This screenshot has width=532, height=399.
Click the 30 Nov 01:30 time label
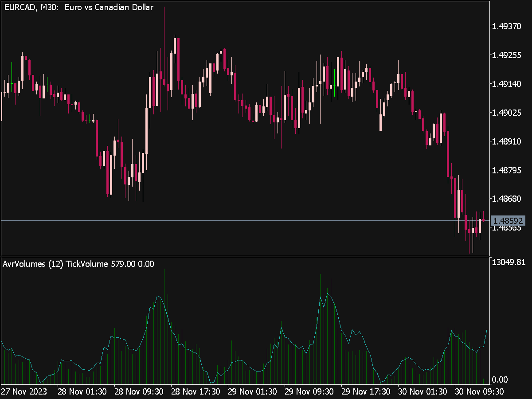(x=422, y=392)
